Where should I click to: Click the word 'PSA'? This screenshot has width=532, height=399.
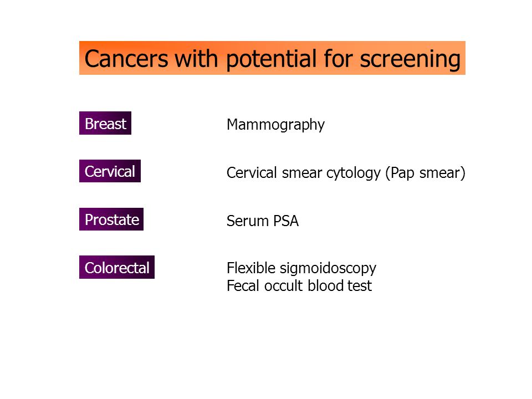286,221
